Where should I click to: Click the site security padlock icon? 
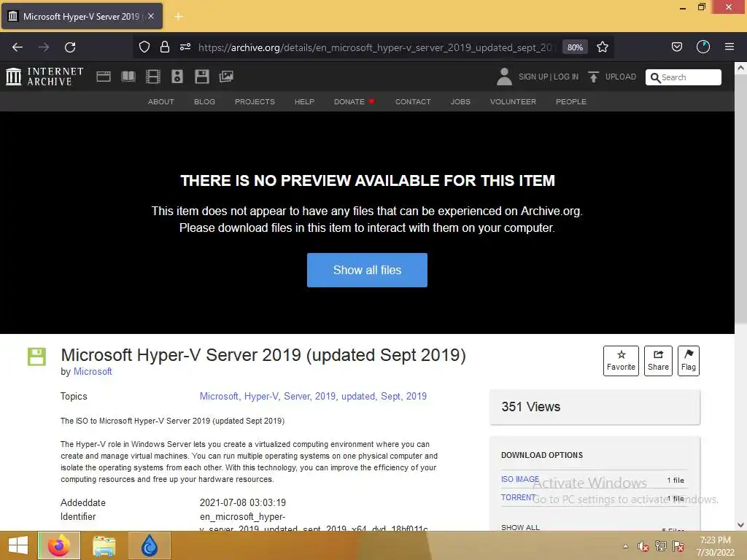pyautogui.click(x=165, y=47)
